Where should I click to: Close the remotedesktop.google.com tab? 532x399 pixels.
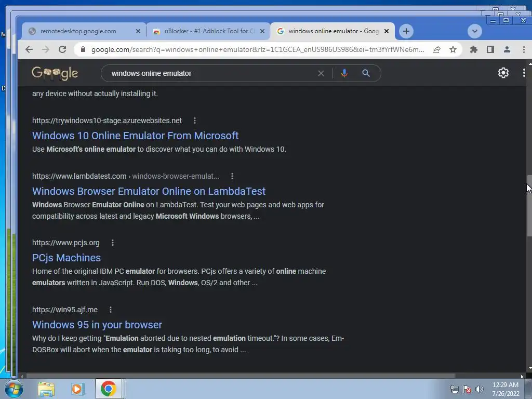click(x=138, y=31)
